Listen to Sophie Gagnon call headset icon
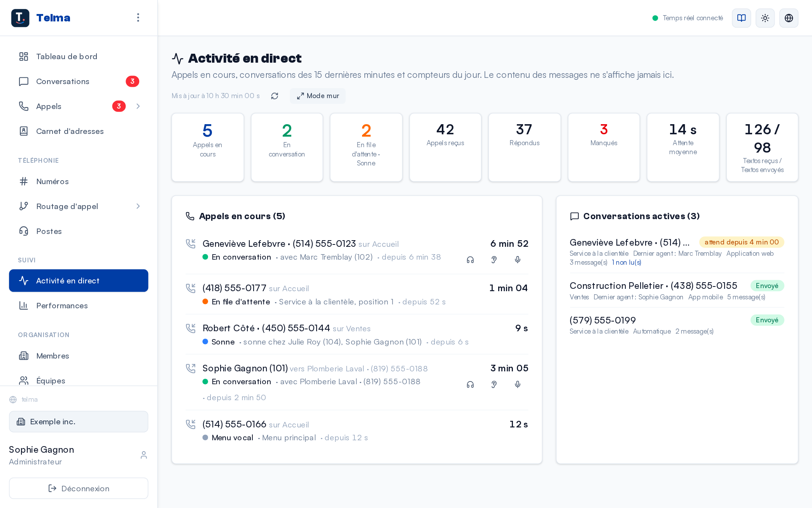The width and height of the screenshot is (812, 508). pos(470,385)
